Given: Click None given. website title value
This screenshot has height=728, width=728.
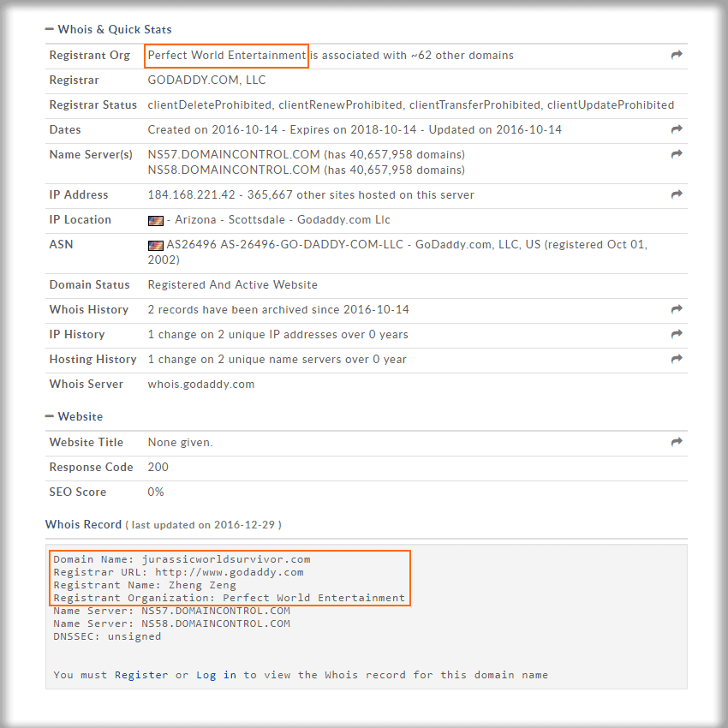Looking at the screenshot, I should (180, 443).
